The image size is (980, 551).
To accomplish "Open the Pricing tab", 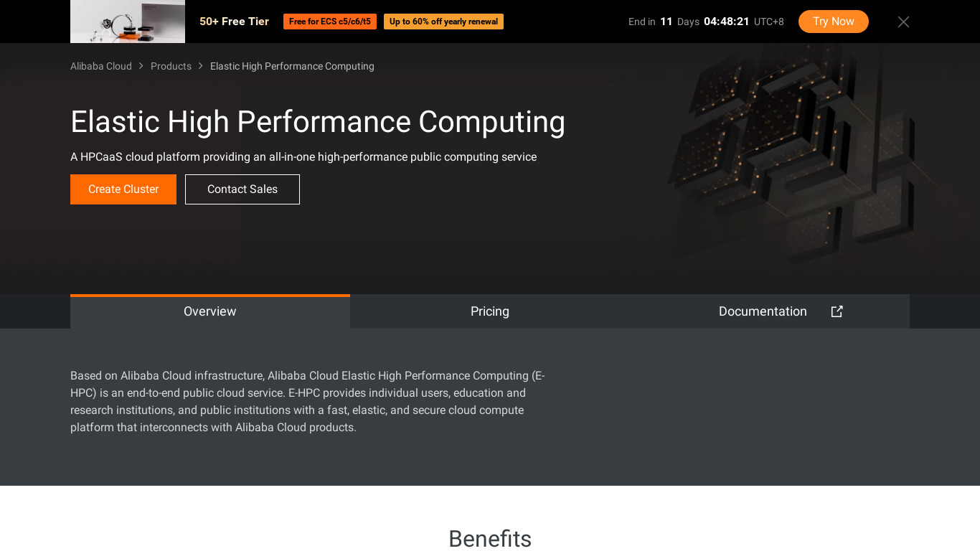I will click(490, 311).
